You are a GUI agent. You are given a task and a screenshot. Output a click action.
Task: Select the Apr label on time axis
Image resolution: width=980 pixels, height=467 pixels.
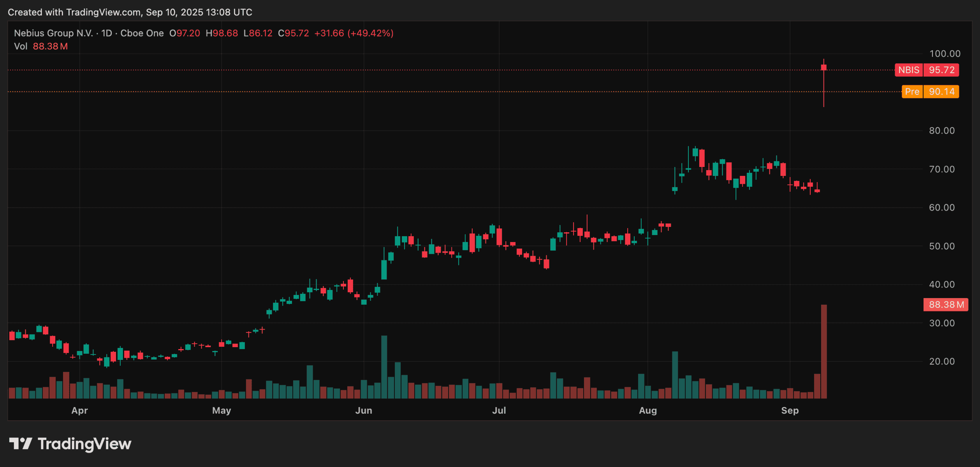pyautogui.click(x=79, y=411)
